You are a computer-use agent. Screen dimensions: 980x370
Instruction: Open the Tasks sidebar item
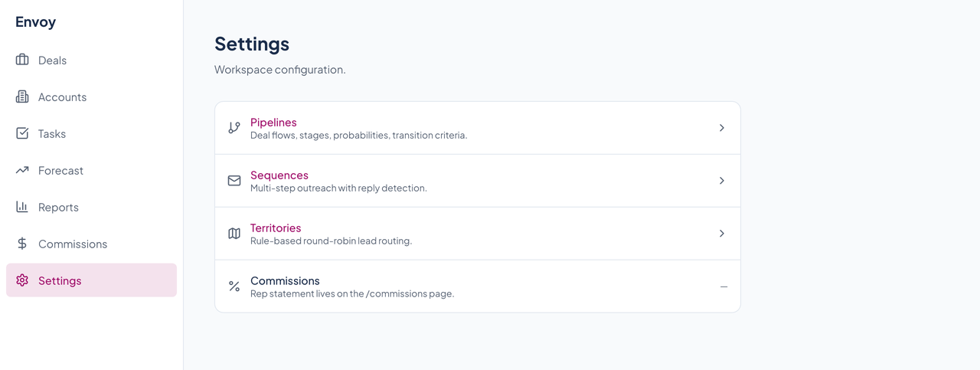[x=91, y=133]
